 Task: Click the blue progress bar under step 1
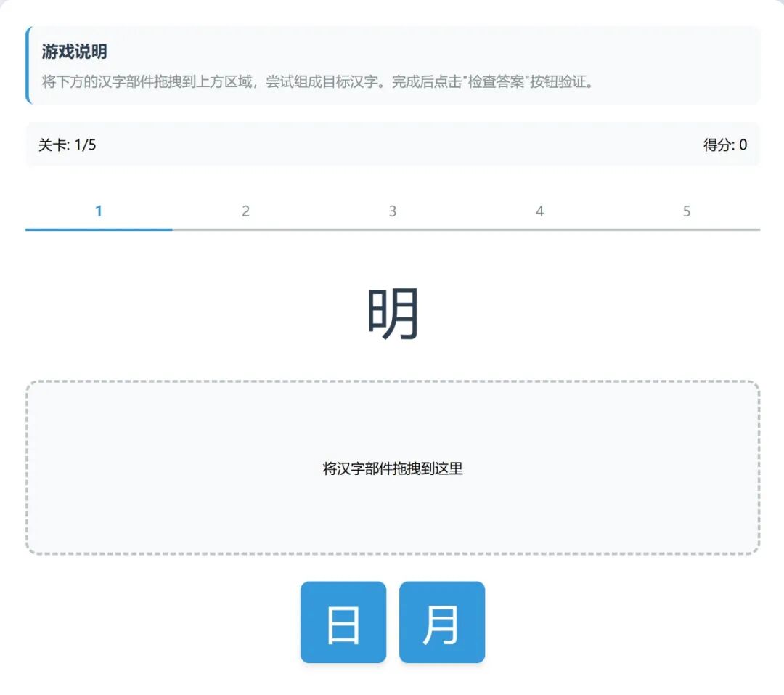pos(99,228)
